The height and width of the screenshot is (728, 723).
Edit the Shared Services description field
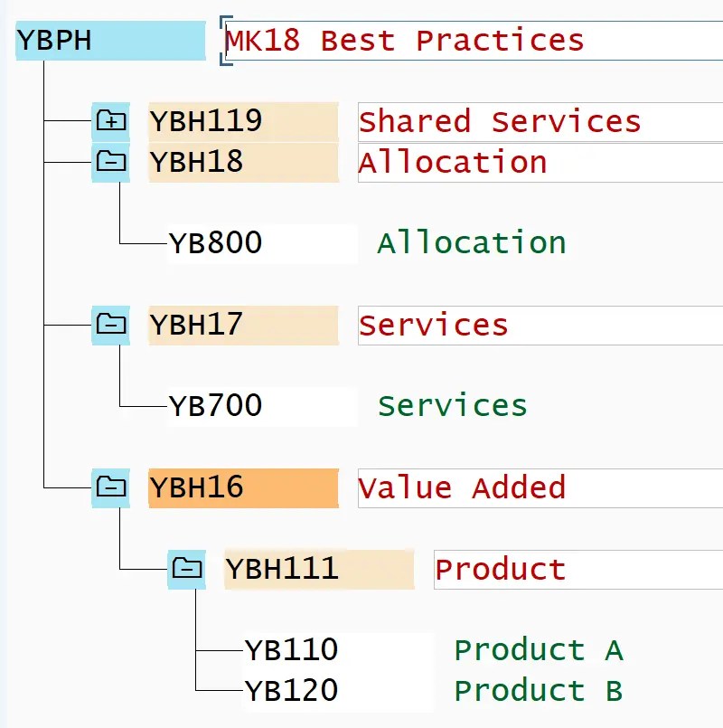coord(540,122)
